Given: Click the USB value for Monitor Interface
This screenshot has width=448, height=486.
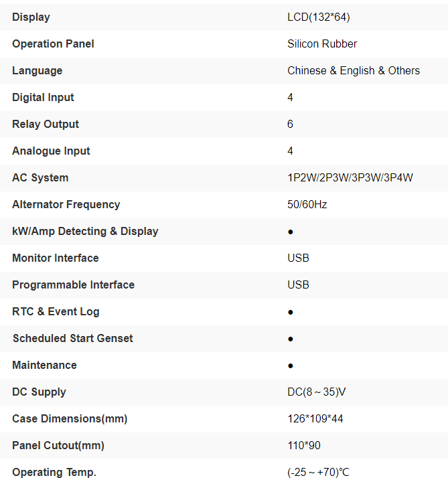Looking at the screenshot, I should 299,258.
